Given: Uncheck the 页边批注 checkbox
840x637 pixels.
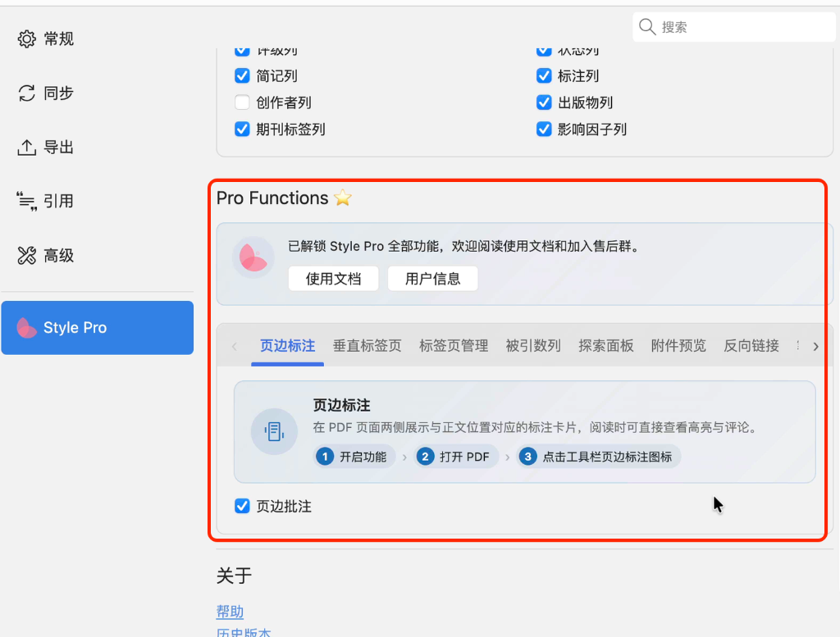Looking at the screenshot, I should (242, 506).
